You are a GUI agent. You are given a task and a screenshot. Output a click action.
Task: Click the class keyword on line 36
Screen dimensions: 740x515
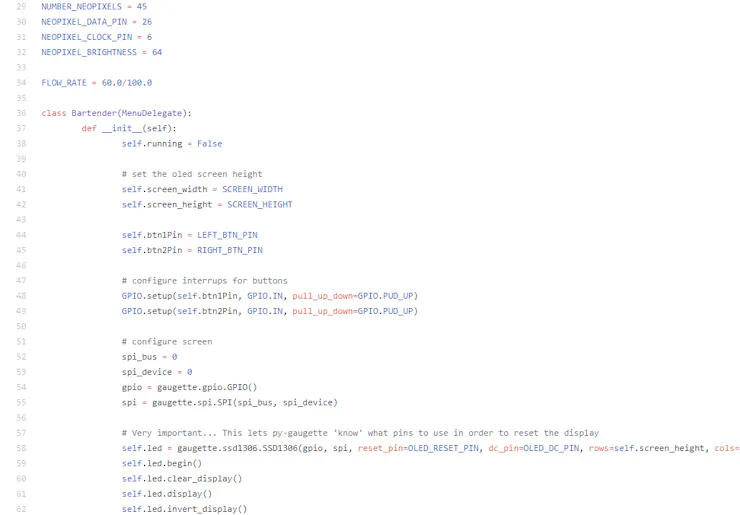(x=54, y=113)
